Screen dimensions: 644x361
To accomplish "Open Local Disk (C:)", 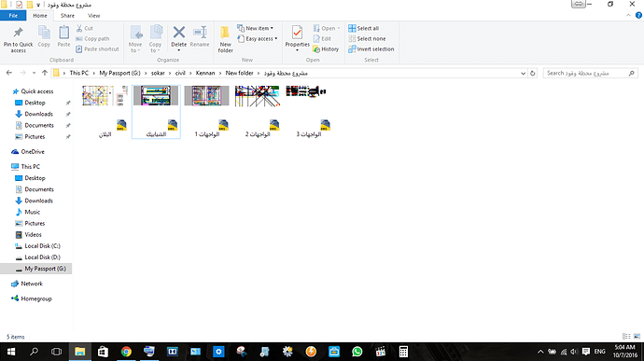I will pos(42,245).
